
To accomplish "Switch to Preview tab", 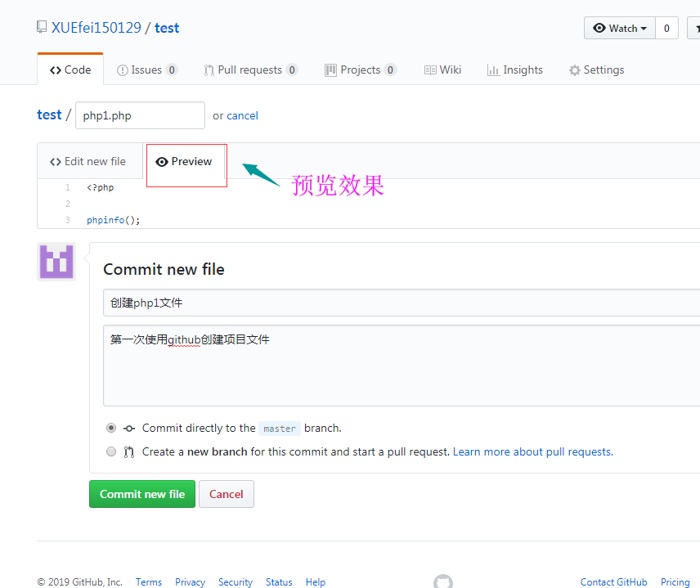I will pos(183,161).
